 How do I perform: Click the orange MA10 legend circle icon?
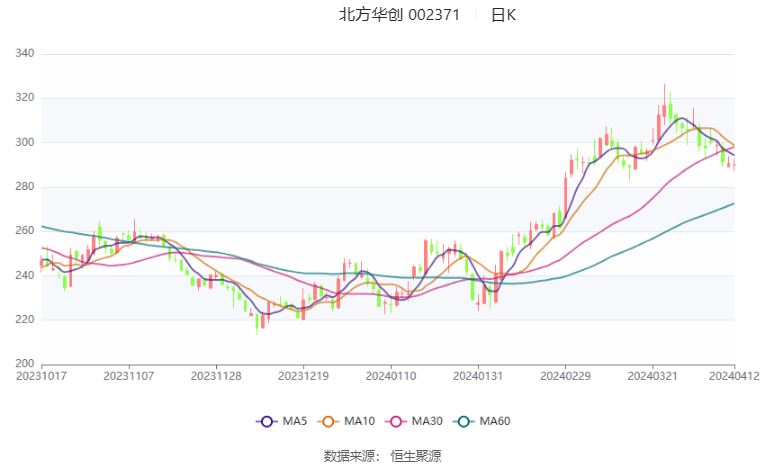[x=328, y=422]
